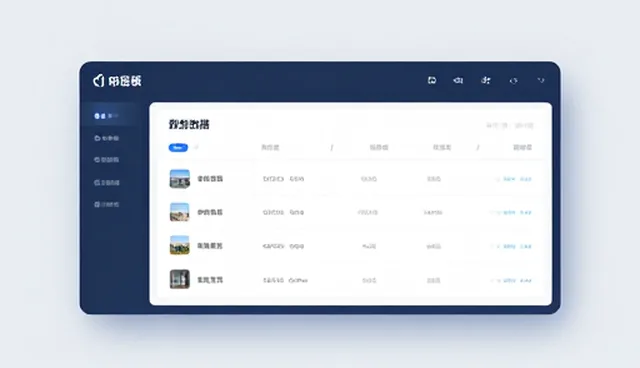Click the last column header of the table

[x=522, y=147]
